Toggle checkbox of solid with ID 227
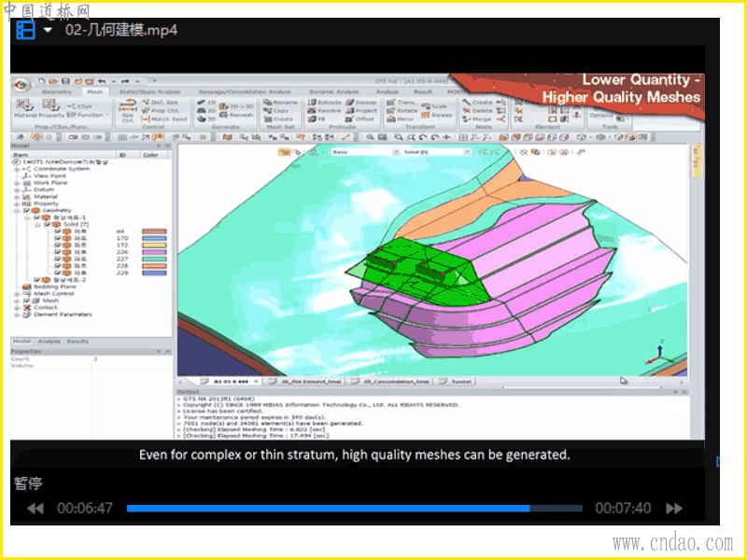This screenshot has height=560, width=747. point(58,259)
